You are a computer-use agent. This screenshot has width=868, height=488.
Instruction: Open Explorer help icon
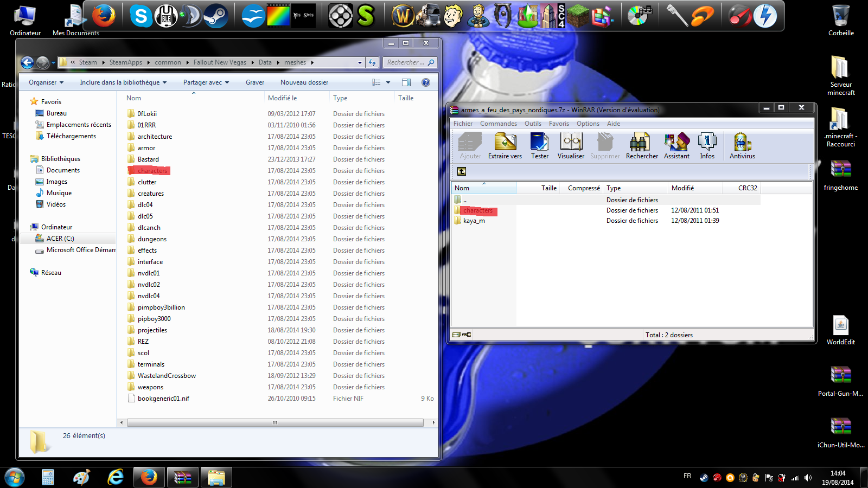point(426,82)
